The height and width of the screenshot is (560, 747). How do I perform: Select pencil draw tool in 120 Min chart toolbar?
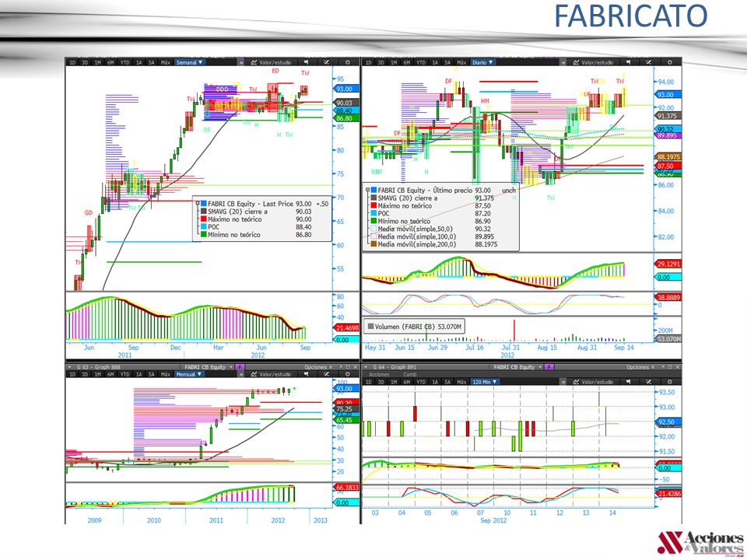tap(648, 382)
